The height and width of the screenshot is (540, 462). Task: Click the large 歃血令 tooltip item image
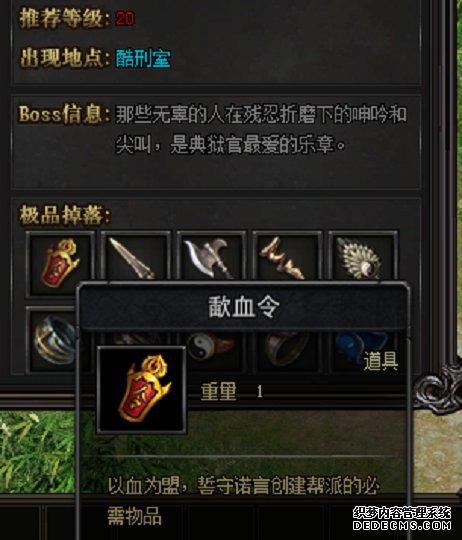pos(142,390)
